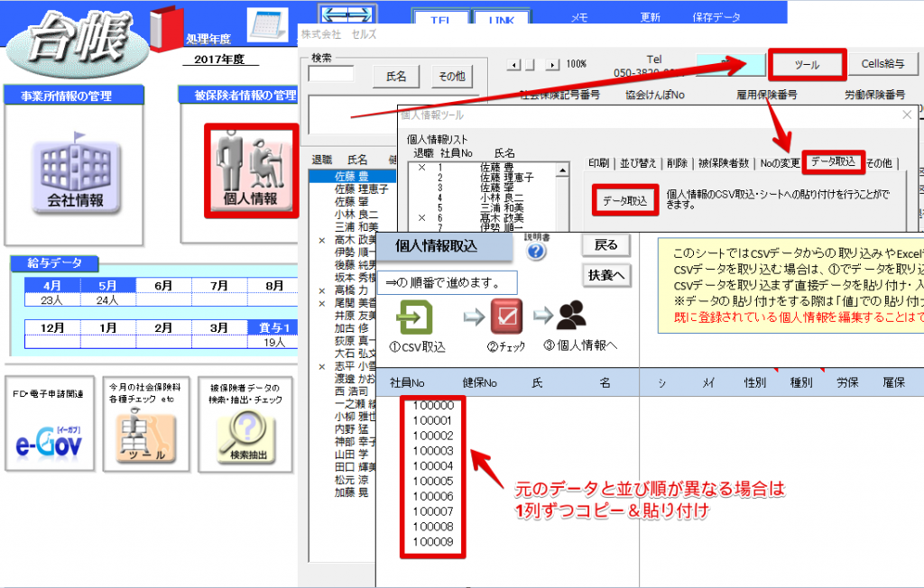Open the ツール social insurance check icon

pyautogui.click(x=146, y=436)
